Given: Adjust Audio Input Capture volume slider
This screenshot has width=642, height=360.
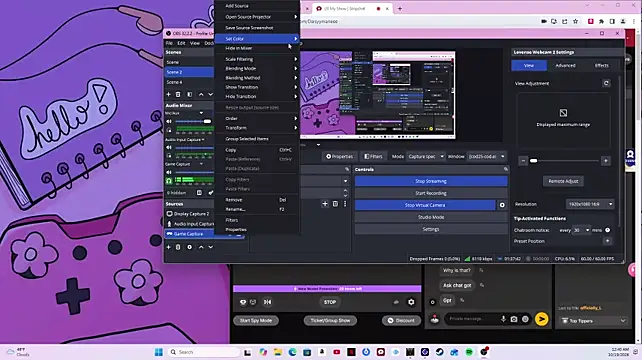Looking at the screenshot, I should tap(194, 147).
